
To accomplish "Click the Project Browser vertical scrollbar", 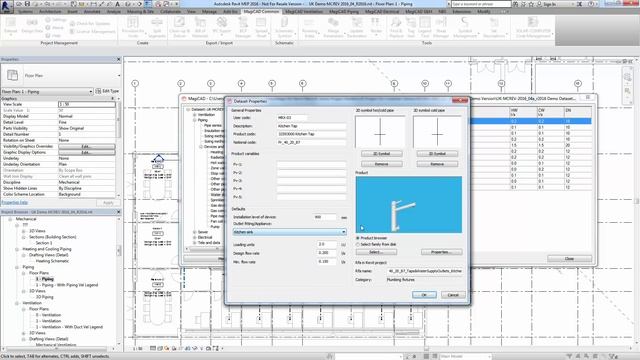I will [119, 251].
